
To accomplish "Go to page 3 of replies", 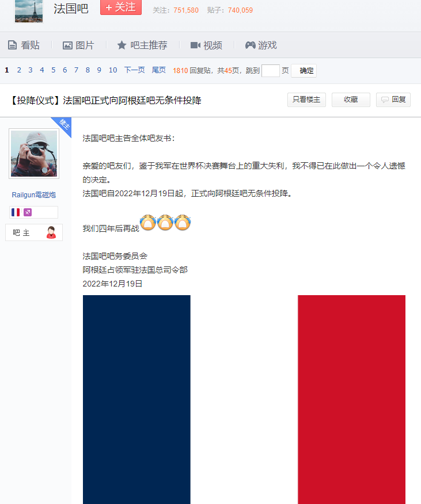I will [x=31, y=70].
